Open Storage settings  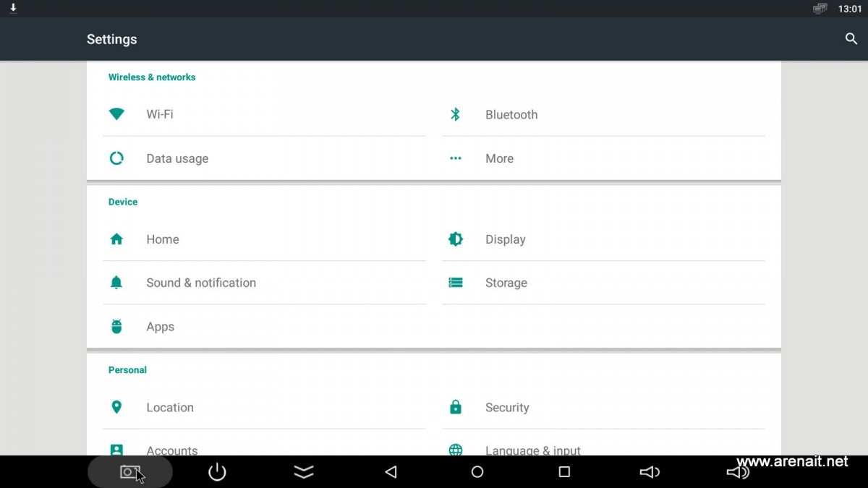(506, 283)
